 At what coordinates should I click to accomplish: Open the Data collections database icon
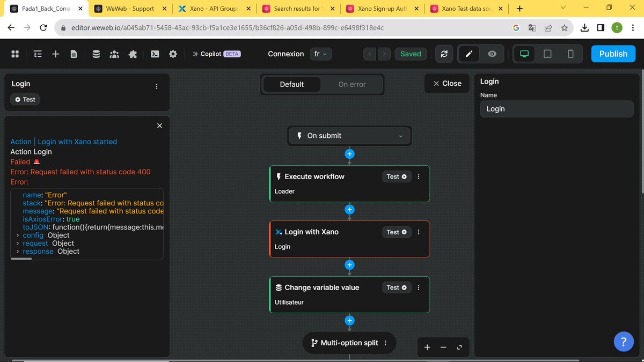pyautogui.click(x=96, y=54)
